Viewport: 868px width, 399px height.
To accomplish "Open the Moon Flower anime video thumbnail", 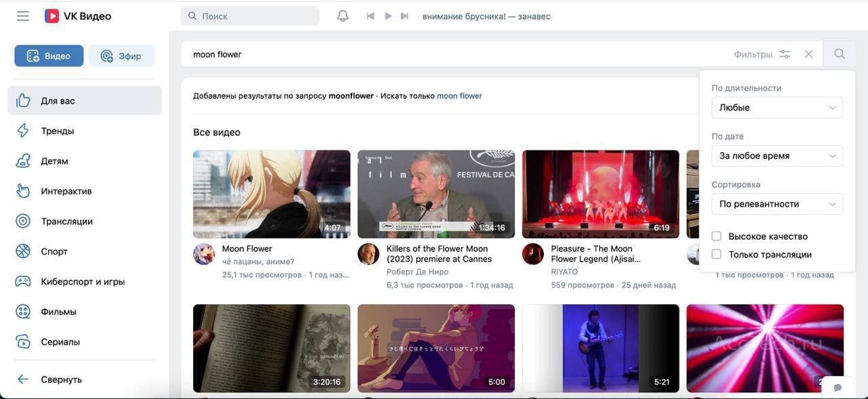I will point(271,194).
